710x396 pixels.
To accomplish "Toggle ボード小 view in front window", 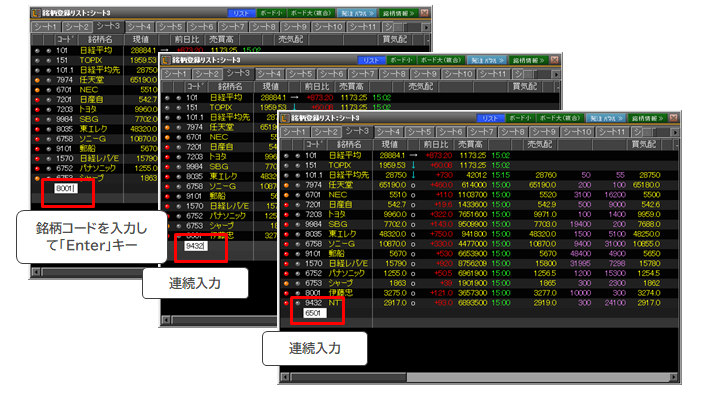I will 520,118.
